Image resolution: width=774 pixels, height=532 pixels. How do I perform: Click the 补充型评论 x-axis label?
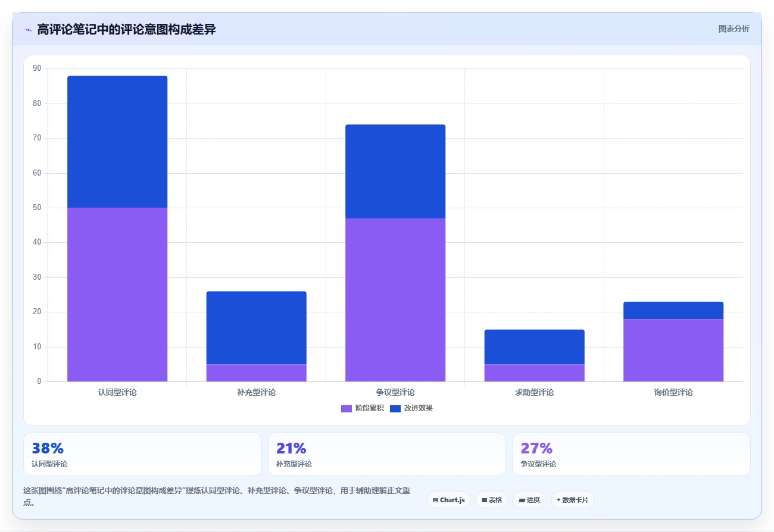point(256,392)
